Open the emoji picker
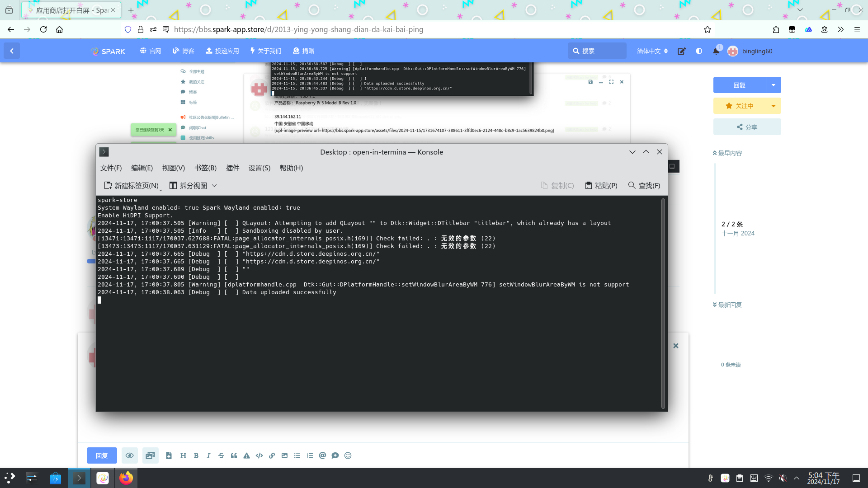The height and width of the screenshot is (488, 868). pyautogui.click(x=348, y=455)
